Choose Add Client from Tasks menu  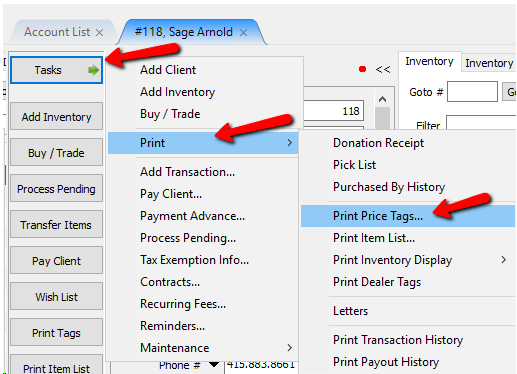[x=168, y=70]
